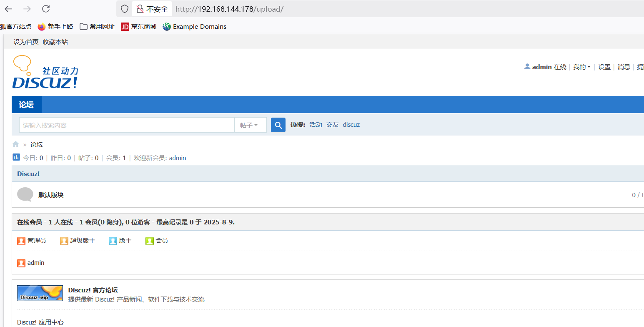Expand the 我的 dropdown menu
The image size is (644, 327).
[x=581, y=67]
